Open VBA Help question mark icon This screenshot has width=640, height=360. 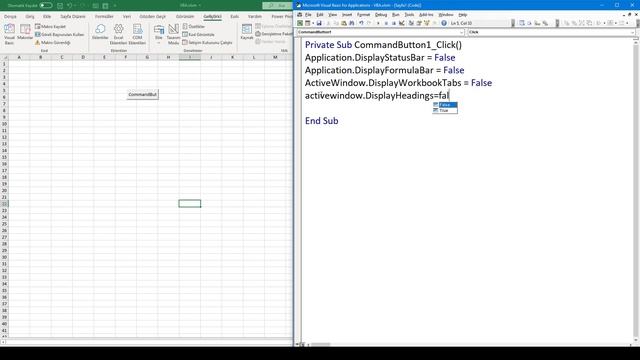(444, 23)
